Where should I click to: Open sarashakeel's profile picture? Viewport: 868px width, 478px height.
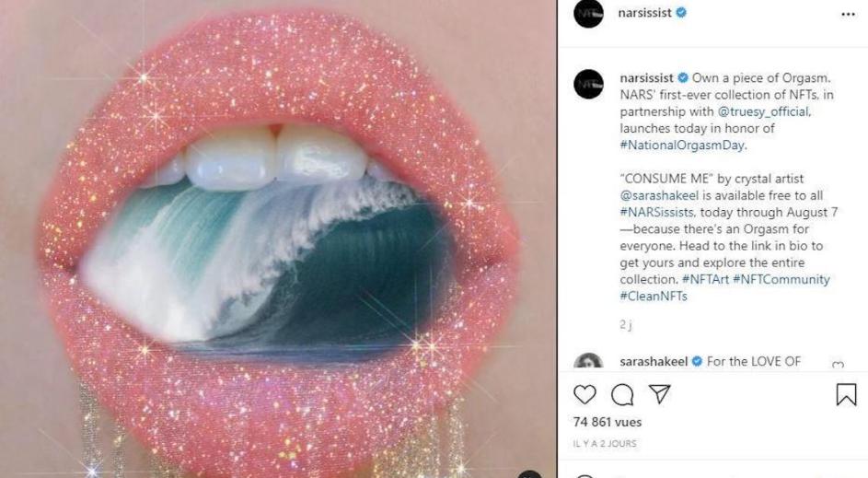pyautogui.click(x=588, y=361)
